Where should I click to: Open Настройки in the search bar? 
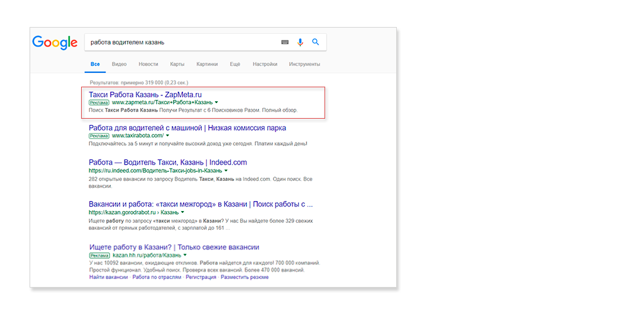click(x=265, y=64)
